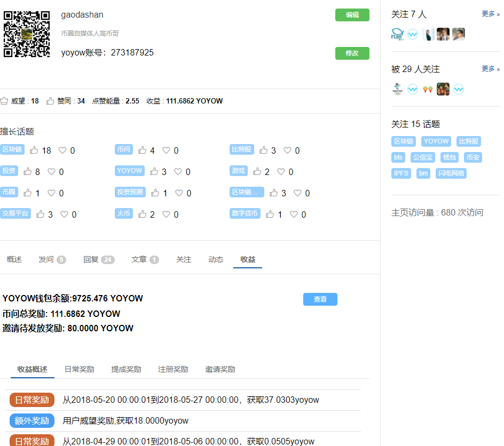Open the 提成奖励 sub-tab
The height and width of the screenshot is (446, 504).
coord(127,369)
